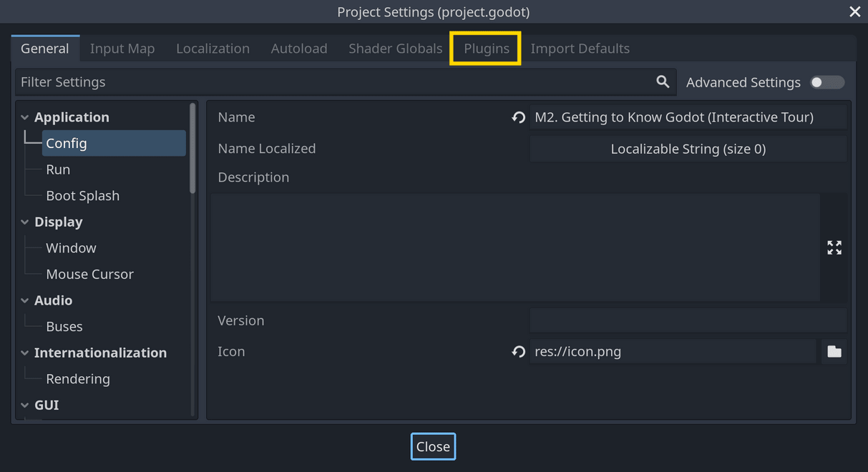Select Rendering under Internationalization
Screen dimensions: 868x472
[x=78, y=379]
